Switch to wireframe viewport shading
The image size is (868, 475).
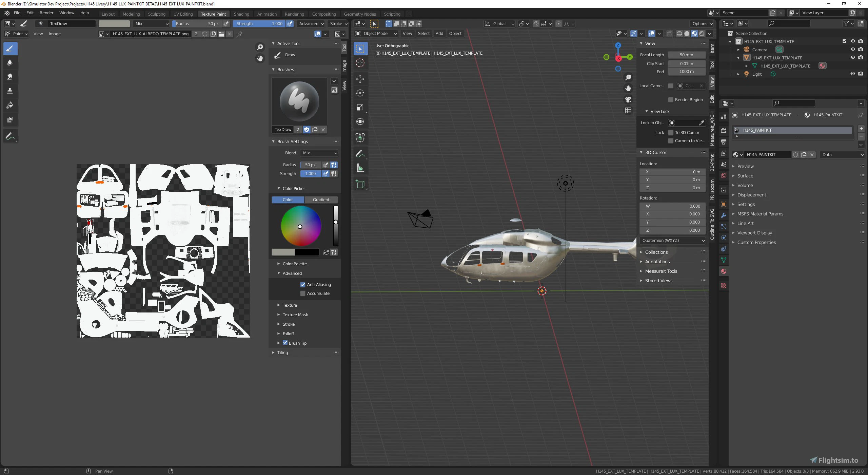679,34
